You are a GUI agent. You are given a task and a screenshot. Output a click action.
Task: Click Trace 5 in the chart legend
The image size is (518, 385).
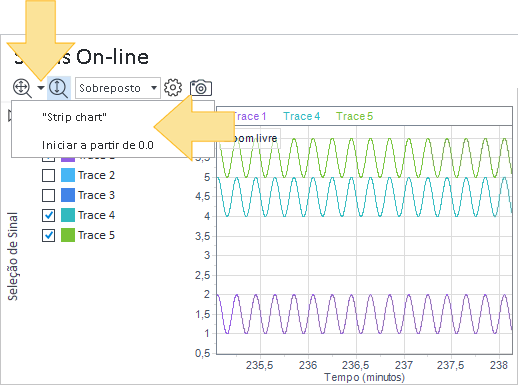coord(354,116)
